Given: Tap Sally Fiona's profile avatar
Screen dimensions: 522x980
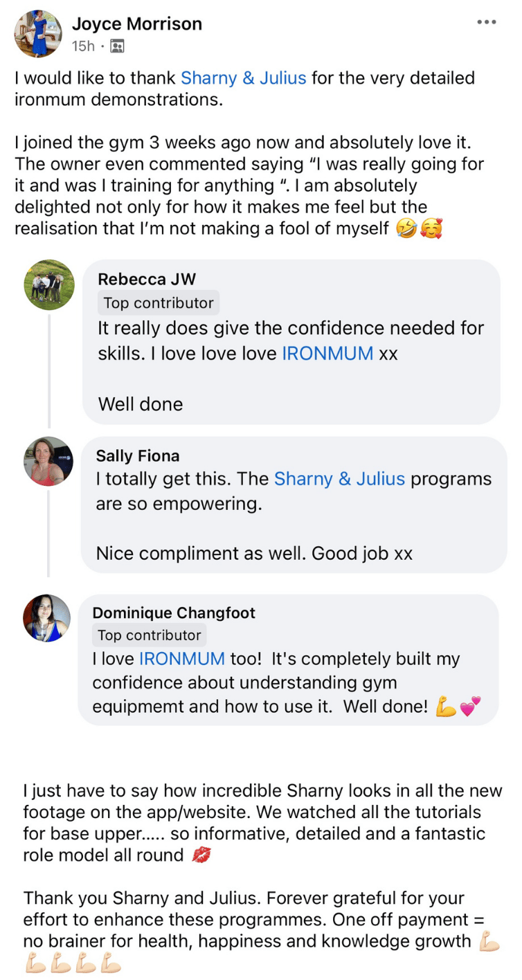Looking at the screenshot, I should click(48, 461).
